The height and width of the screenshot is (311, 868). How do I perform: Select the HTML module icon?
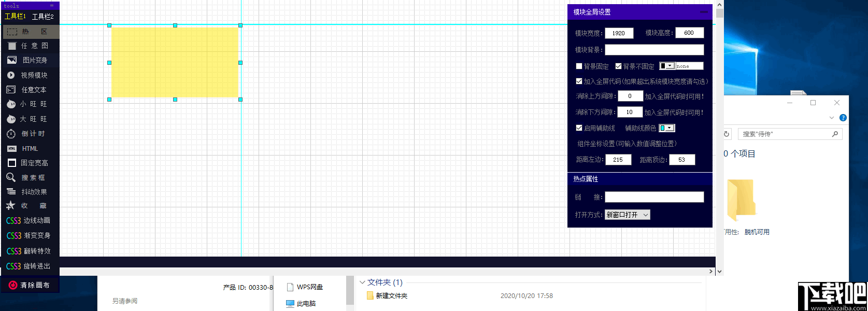point(12,149)
